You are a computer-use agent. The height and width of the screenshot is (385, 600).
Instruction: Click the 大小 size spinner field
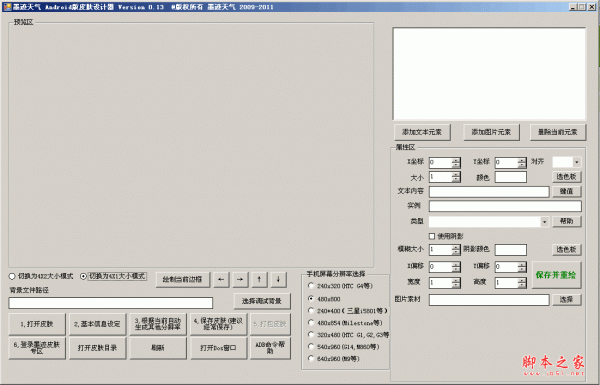coord(444,177)
